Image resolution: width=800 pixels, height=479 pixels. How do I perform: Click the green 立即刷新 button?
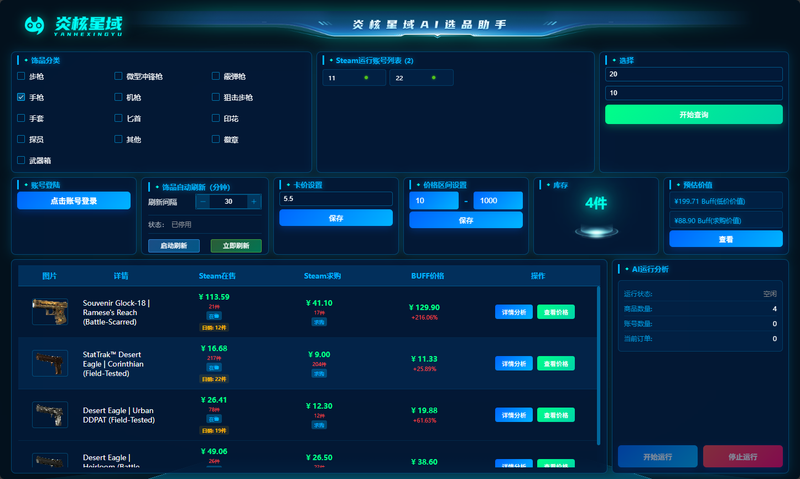pyautogui.click(x=236, y=245)
